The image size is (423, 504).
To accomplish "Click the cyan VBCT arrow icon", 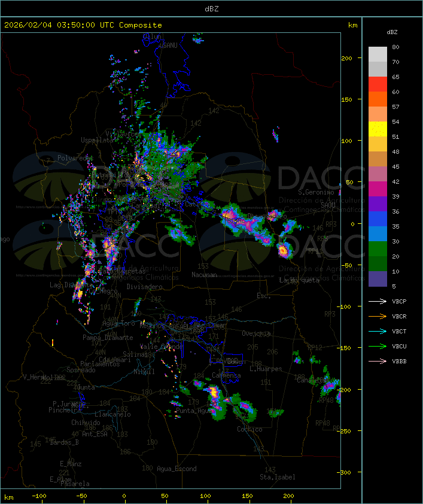I will (x=378, y=331).
